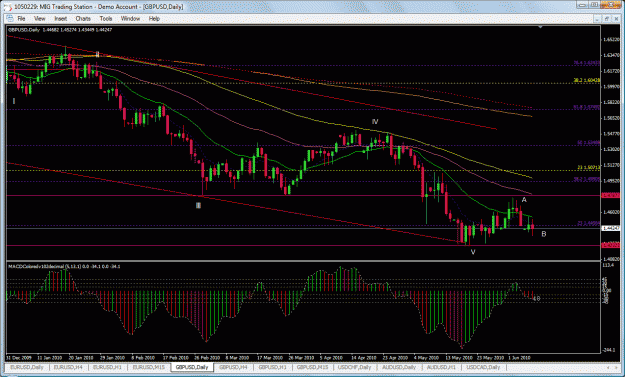Click the current price tag 1.44247 on the price scale
The height and width of the screenshot is (377, 625).
click(610, 228)
